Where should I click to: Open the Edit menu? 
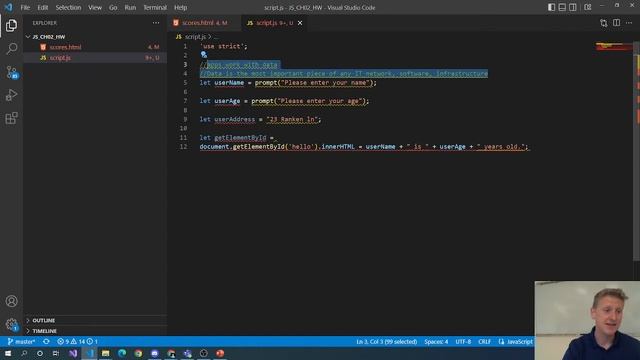[x=42, y=7]
